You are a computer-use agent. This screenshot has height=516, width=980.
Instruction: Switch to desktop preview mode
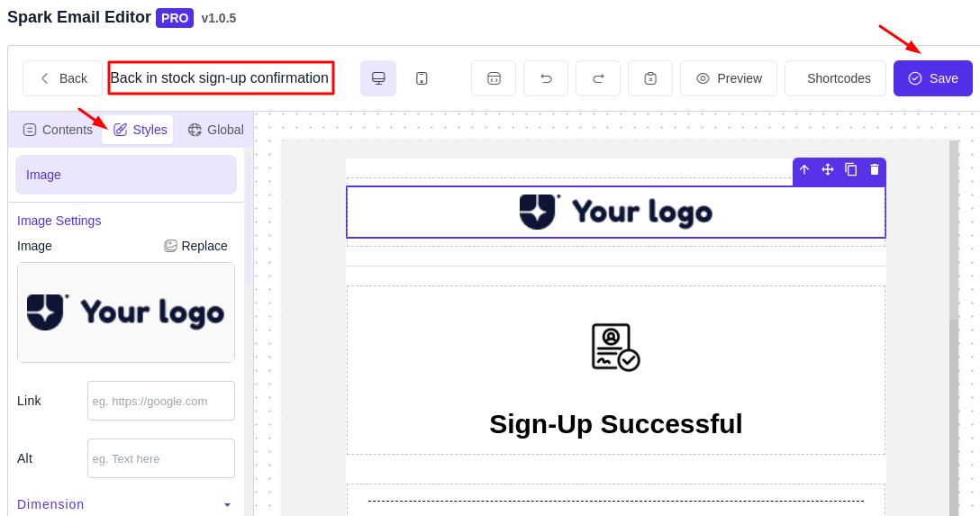pyautogui.click(x=378, y=78)
